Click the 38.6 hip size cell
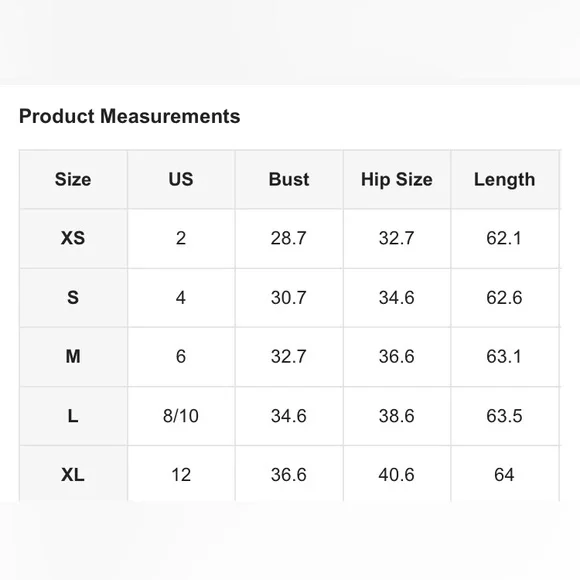The width and height of the screenshot is (580, 580). [x=397, y=416]
